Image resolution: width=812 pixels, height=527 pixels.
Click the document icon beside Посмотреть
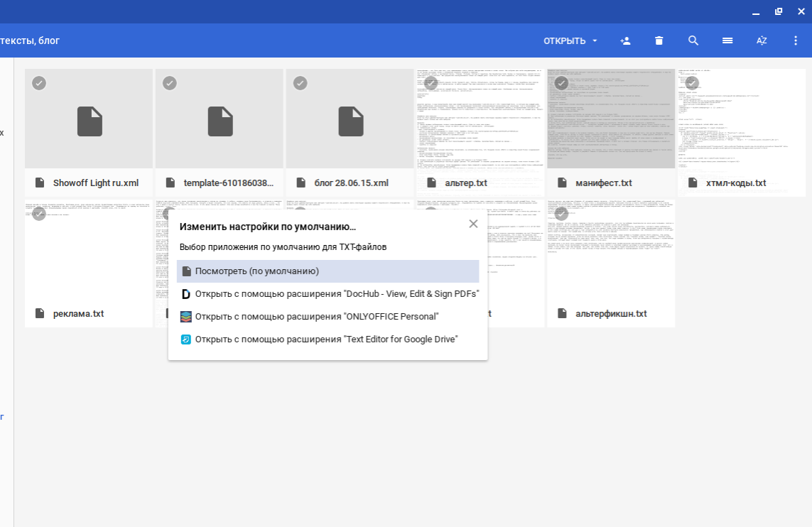186,271
